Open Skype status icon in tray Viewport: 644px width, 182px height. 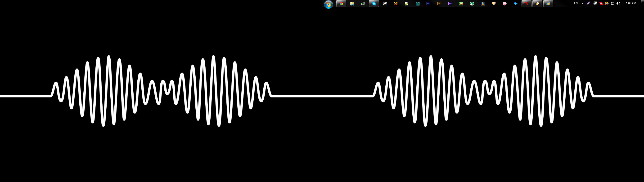pyautogui.click(x=601, y=4)
